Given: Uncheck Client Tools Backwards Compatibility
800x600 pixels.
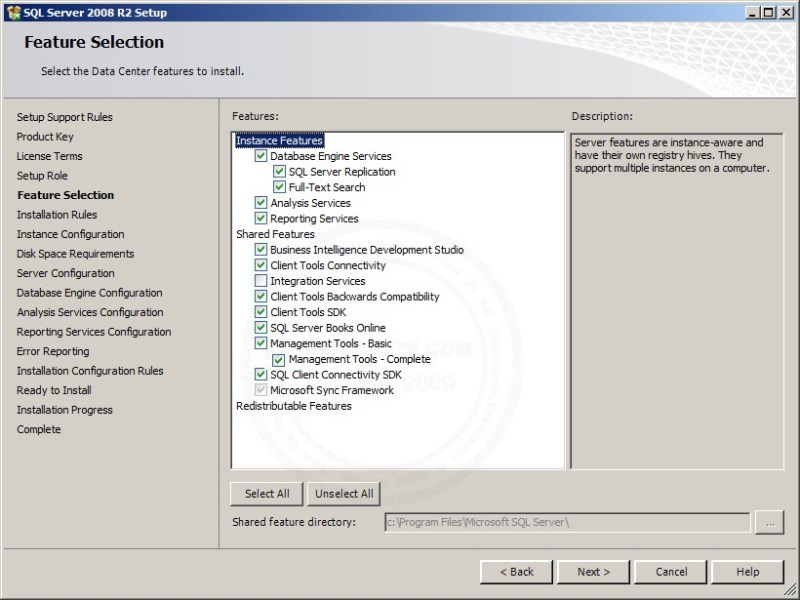Looking at the screenshot, I should [x=261, y=296].
